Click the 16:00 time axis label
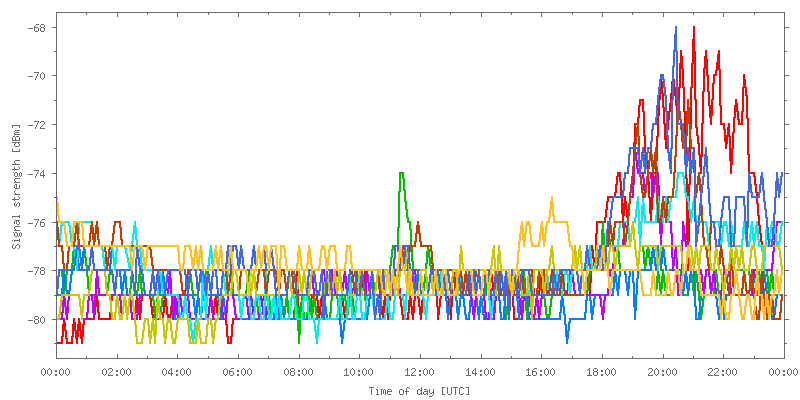Viewport: 800px width, 400px height. pos(541,372)
